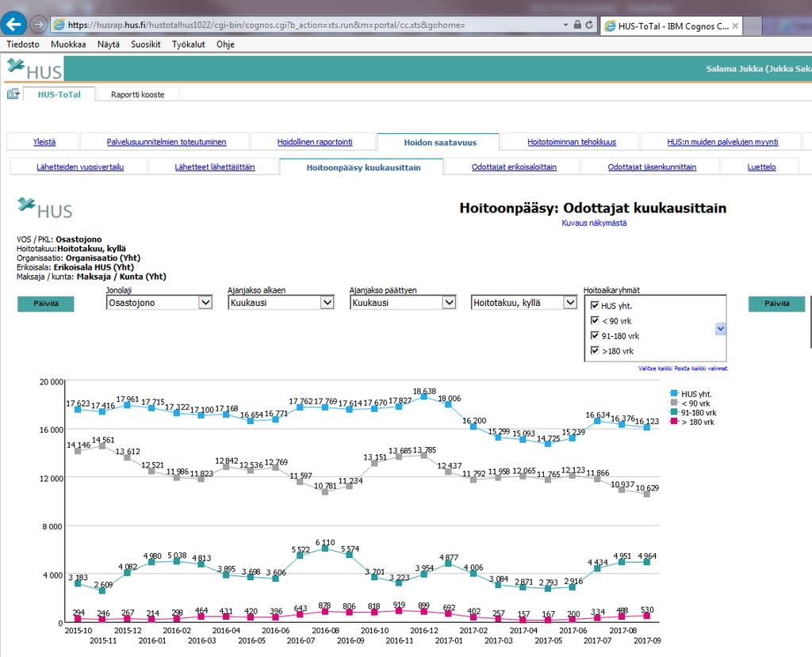Go back with the browser back arrow
The image size is (812, 657).
click(14, 24)
